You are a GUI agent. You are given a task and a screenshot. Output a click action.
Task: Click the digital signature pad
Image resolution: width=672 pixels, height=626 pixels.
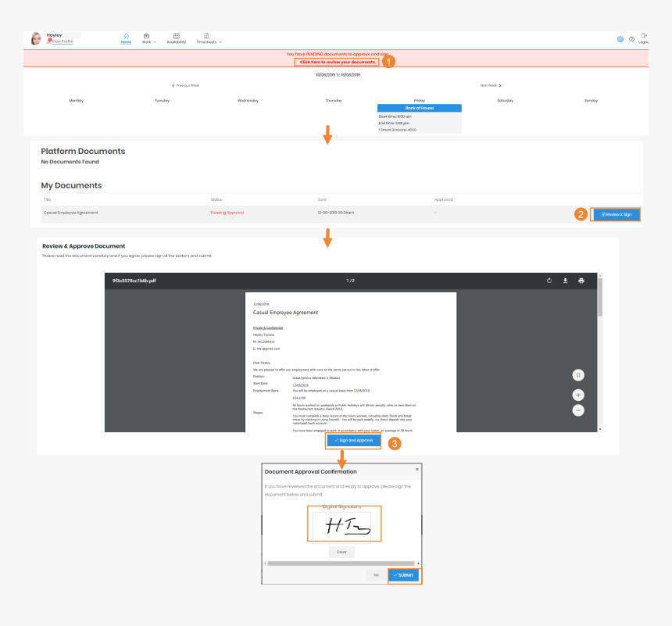(x=341, y=527)
